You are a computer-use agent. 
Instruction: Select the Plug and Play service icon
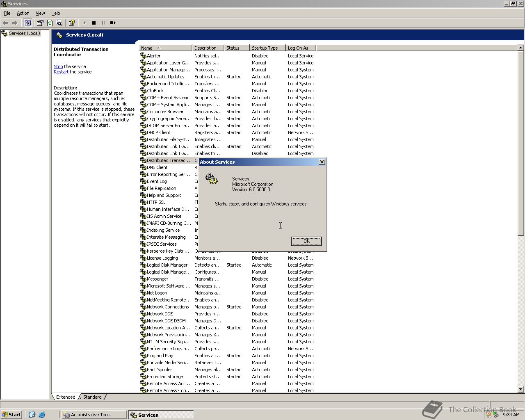pos(143,355)
